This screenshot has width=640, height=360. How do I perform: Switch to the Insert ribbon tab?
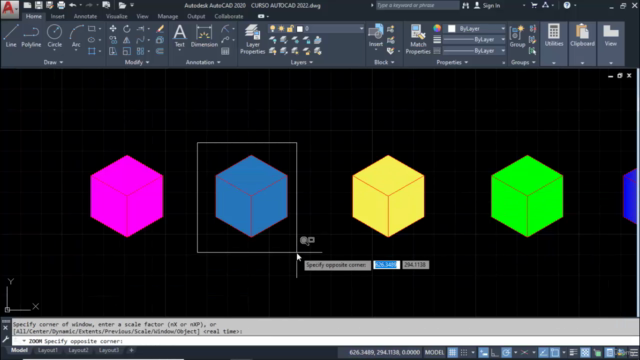point(58,16)
